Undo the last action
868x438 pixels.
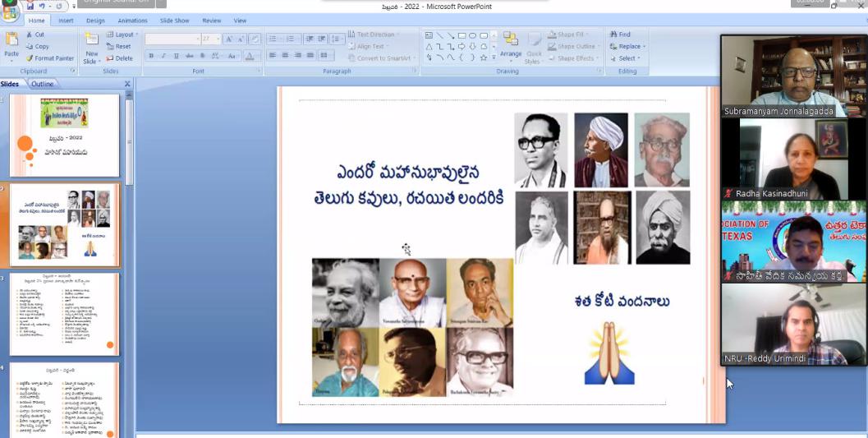click(42, 6)
